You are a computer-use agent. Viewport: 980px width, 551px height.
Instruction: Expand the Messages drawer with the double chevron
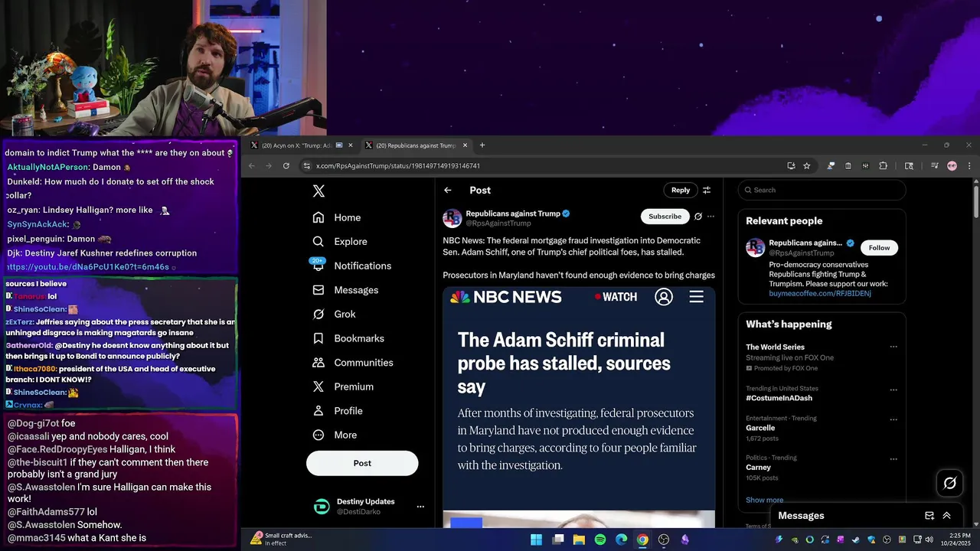[946, 516]
